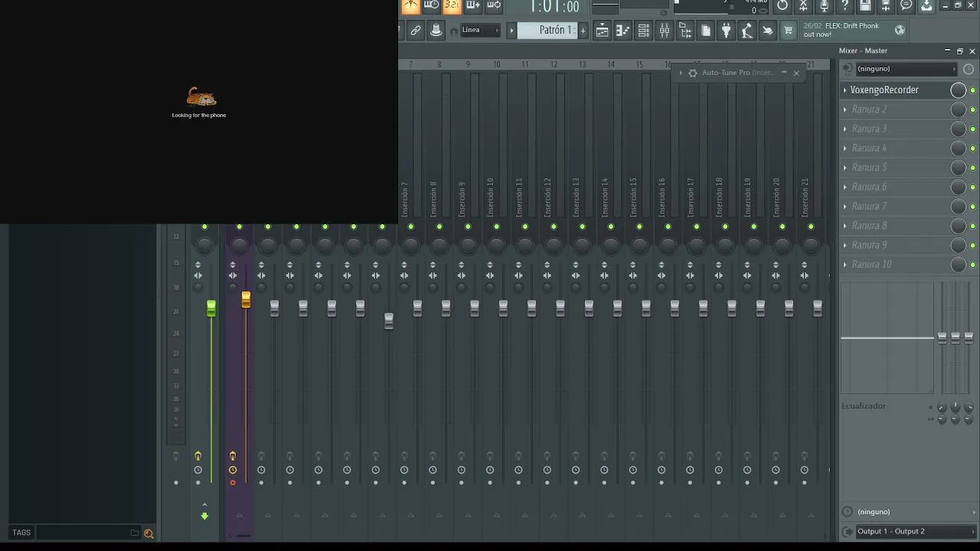Open the undo history icon

tap(782, 6)
